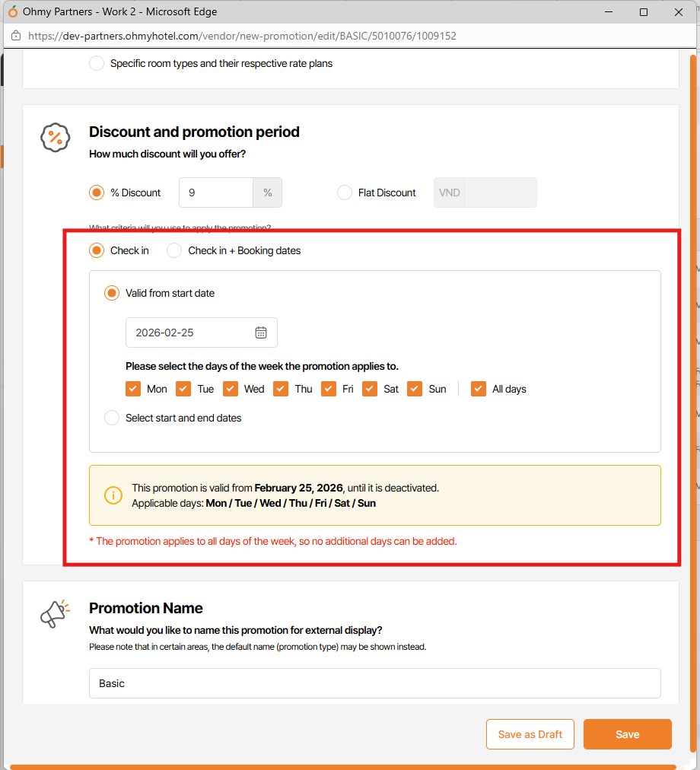The height and width of the screenshot is (770, 700).
Task: Click the percent discount value field
Action: 216,192
